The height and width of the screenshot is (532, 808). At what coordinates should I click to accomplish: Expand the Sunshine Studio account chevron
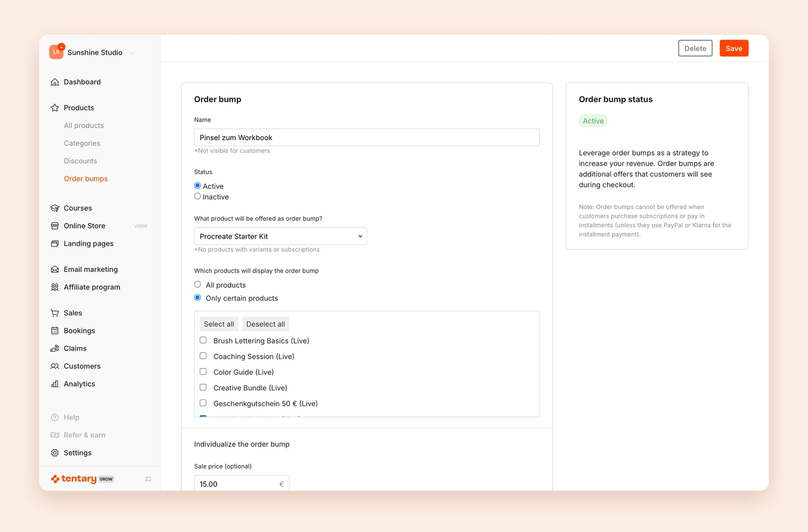132,53
